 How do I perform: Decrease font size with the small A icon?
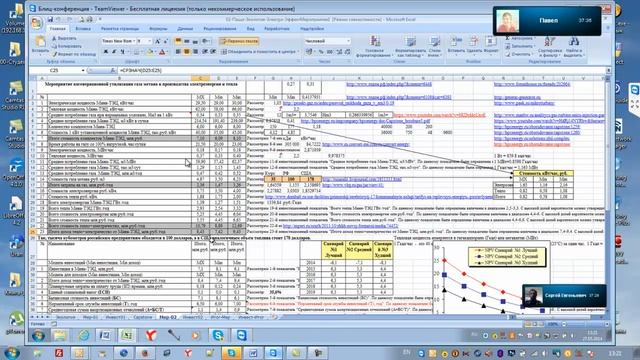165,41
